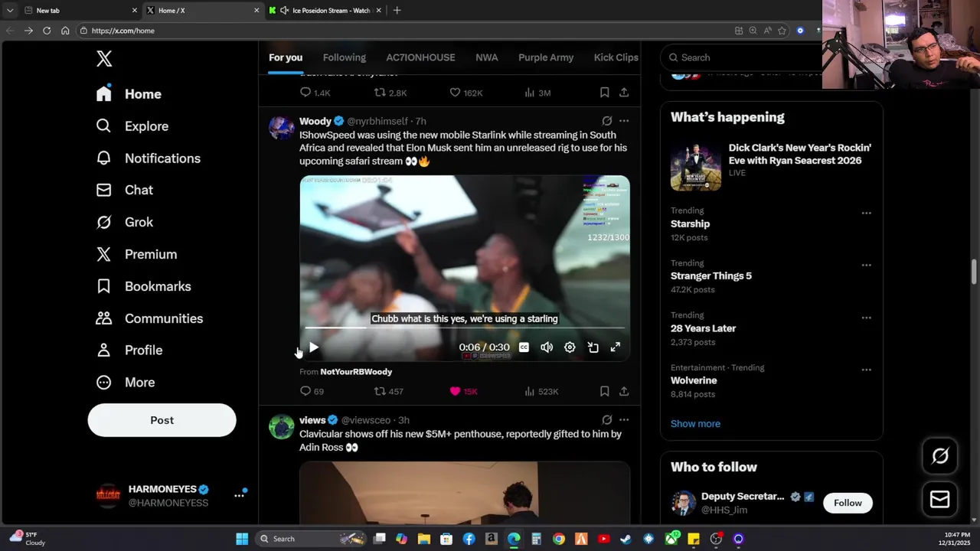
Task: Open floating messages envelope button
Action: coord(939,500)
